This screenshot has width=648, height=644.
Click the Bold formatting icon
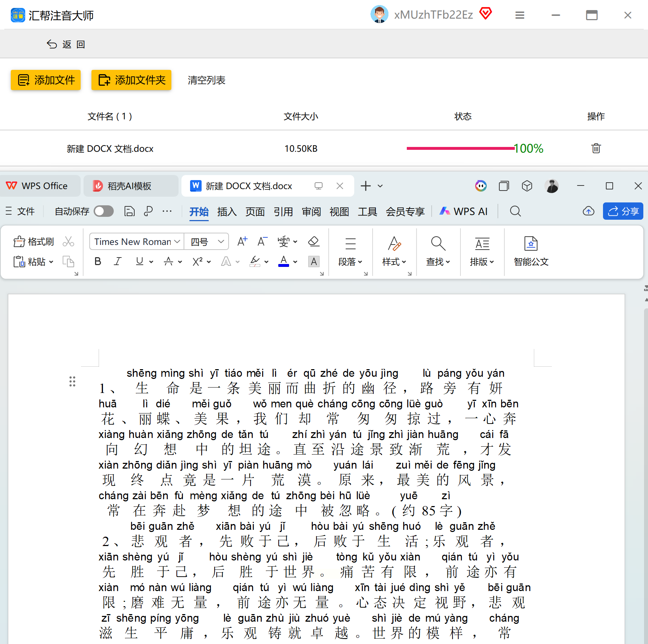point(98,261)
